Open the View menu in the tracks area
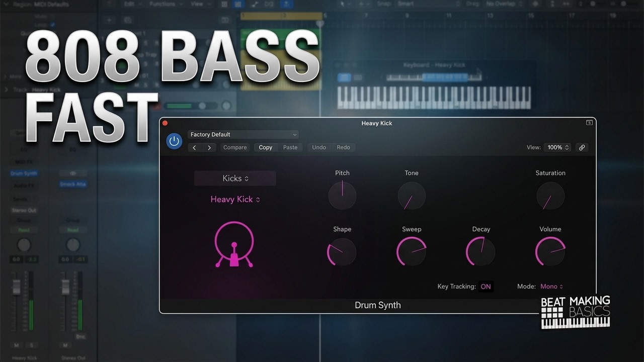Screen dimensions: 644x362 coord(200,4)
